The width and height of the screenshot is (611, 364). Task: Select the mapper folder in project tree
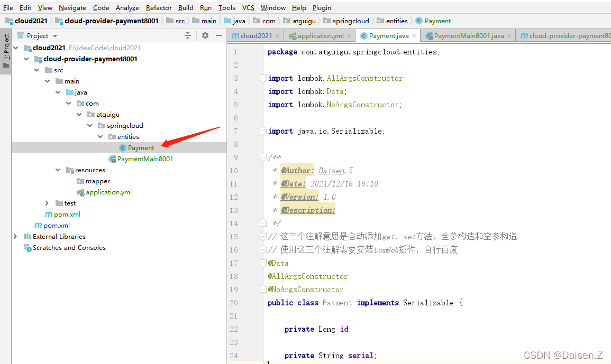98,181
